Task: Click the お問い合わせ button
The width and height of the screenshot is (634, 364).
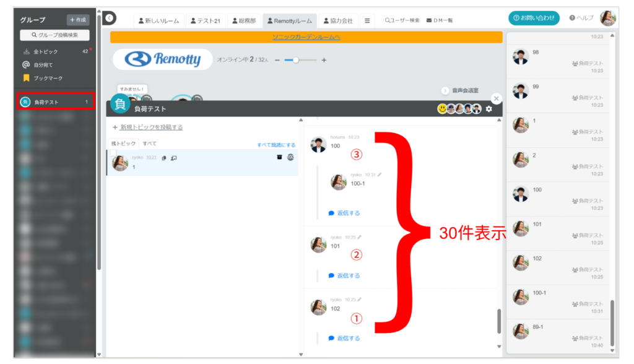Action: click(534, 18)
